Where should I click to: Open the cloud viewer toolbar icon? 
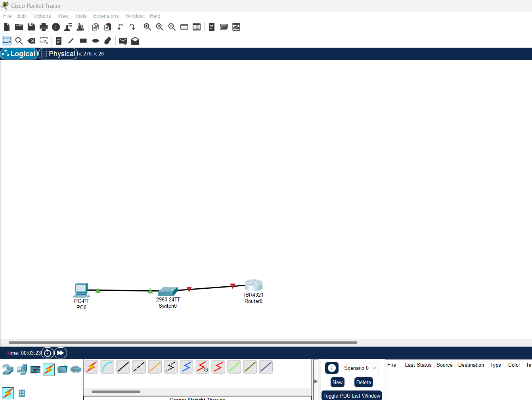pyautogui.click(x=236, y=27)
